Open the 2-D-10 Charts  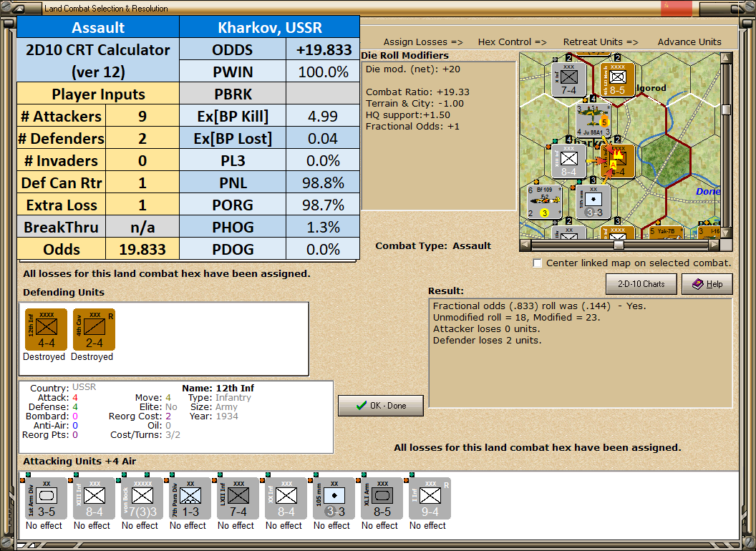641,284
